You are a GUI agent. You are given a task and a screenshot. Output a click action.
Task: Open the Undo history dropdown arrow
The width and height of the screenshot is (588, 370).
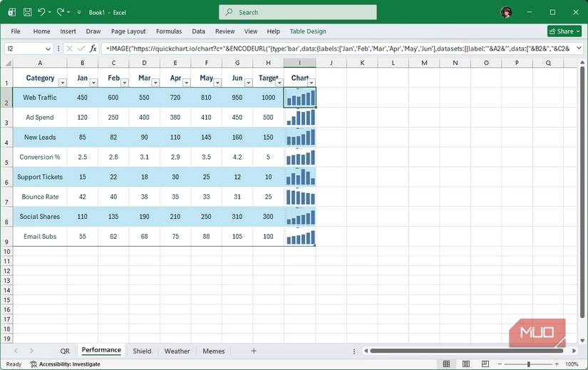point(49,12)
